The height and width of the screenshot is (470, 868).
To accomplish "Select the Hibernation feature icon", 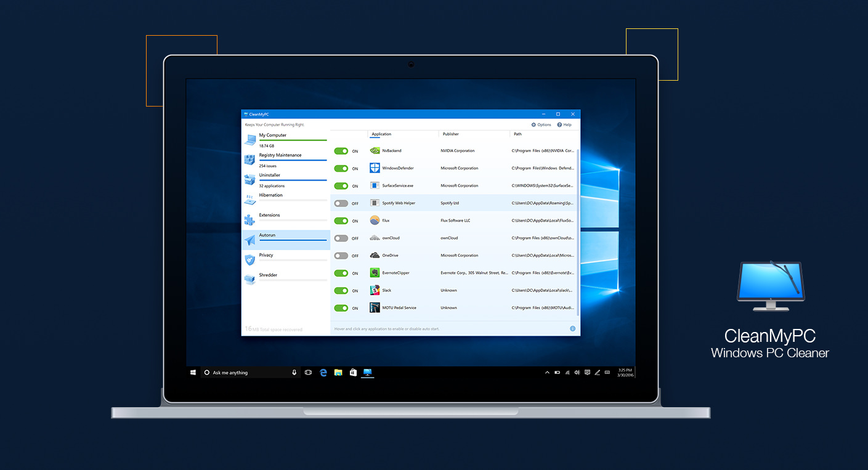I will point(250,198).
